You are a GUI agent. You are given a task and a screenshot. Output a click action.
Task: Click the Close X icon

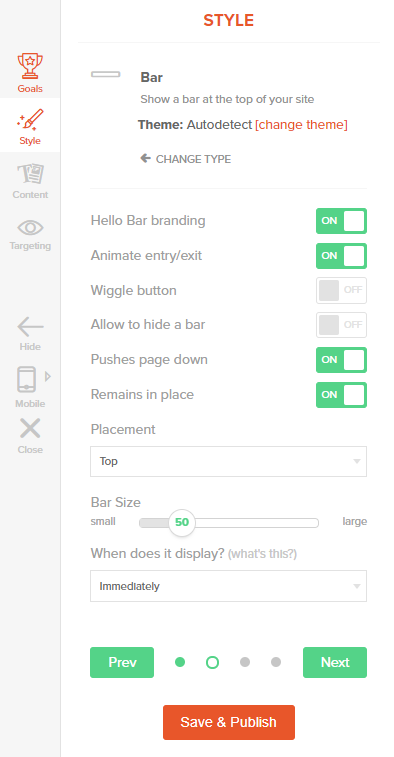point(30,428)
